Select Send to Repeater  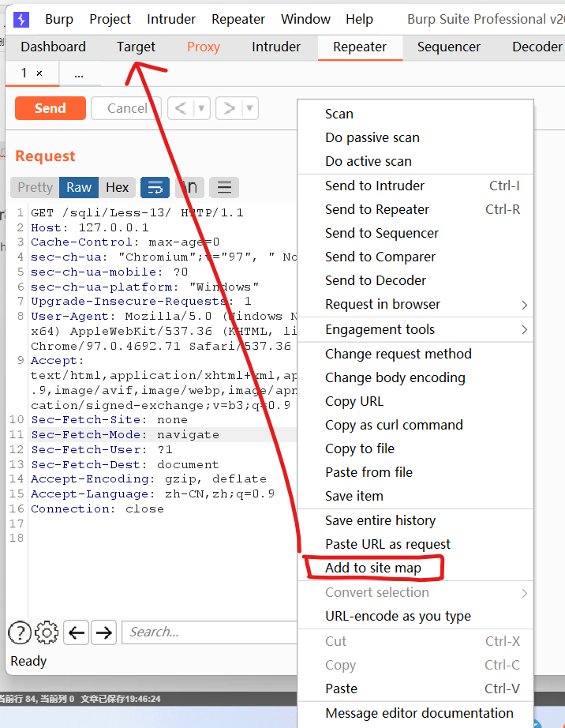coord(415,209)
